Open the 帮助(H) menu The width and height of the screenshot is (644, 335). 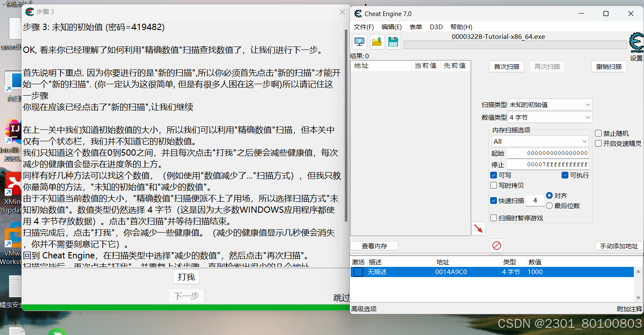(461, 27)
